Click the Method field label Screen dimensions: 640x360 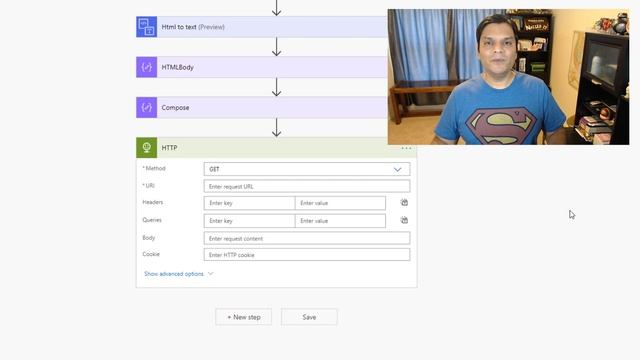coord(154,168)
